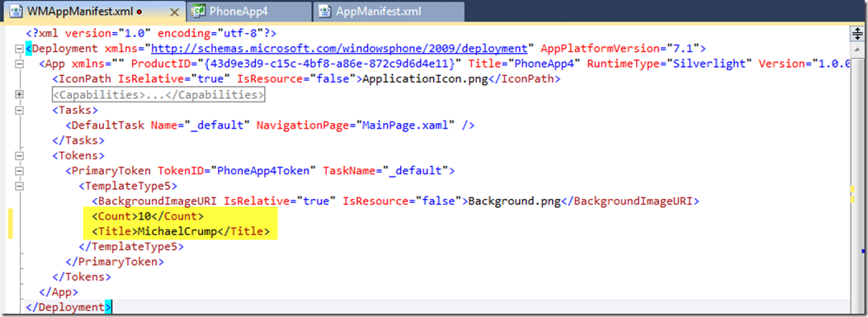Collapse the TemplateType5 element
The image size is (868, 317).
20,187
